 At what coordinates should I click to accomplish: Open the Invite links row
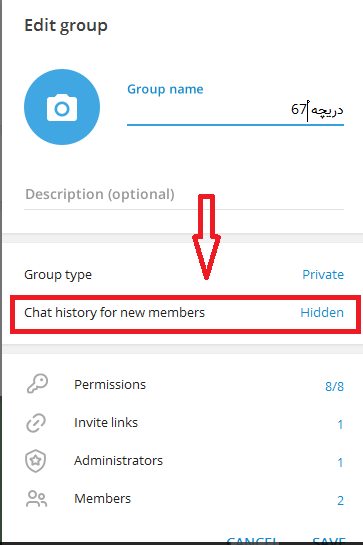click(x=183, y=423)
